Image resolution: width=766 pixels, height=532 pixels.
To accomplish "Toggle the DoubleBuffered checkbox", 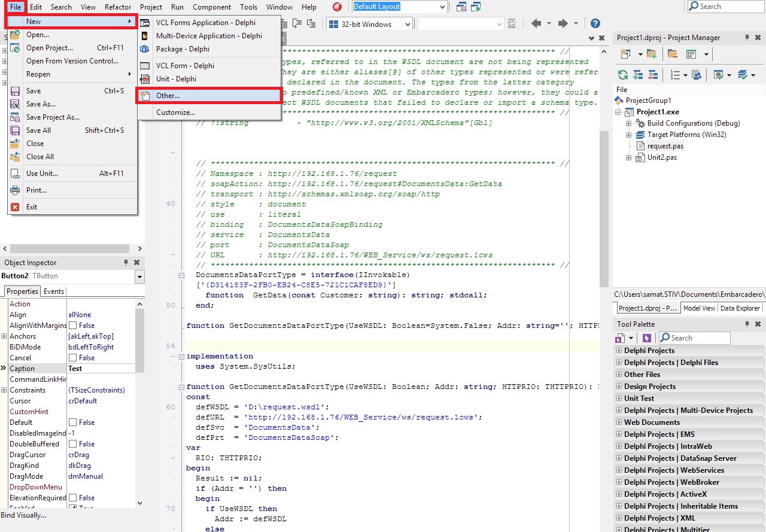I will 73,444.
